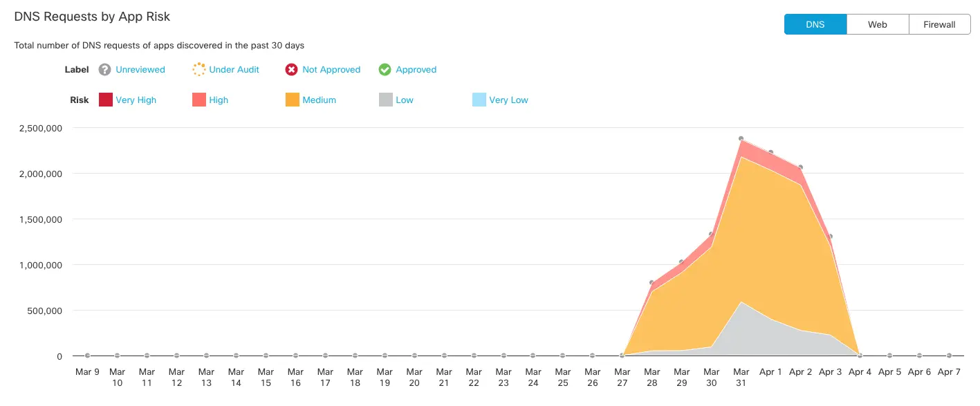The height and width of the screenshot is (406, 980).
Task: Click the Not Approved label text
Action: 331,69
